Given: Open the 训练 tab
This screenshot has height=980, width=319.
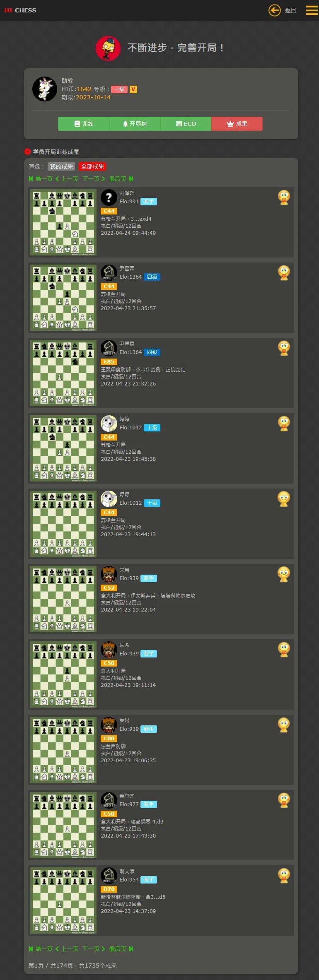Looking at the screenshot, I should [84, 124].
